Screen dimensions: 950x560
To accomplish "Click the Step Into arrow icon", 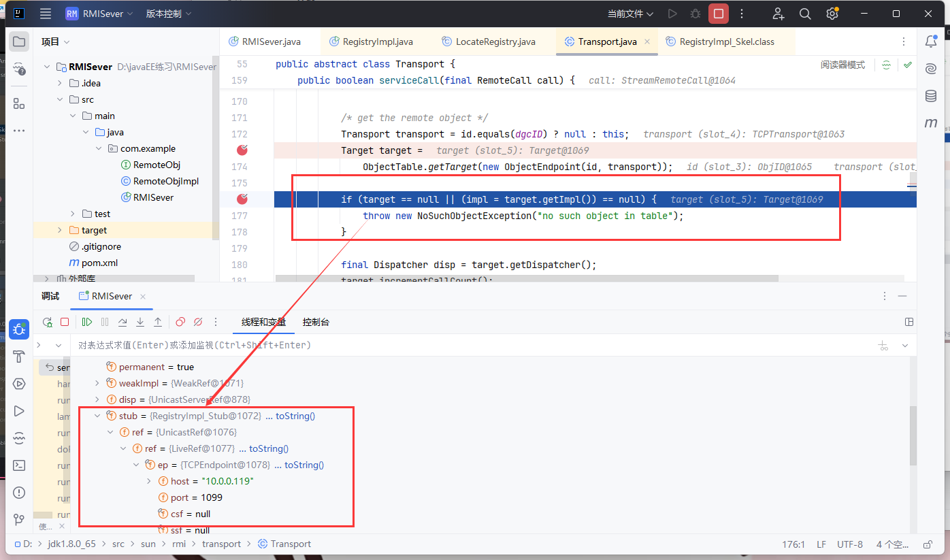I will click(x=140, y=322).
